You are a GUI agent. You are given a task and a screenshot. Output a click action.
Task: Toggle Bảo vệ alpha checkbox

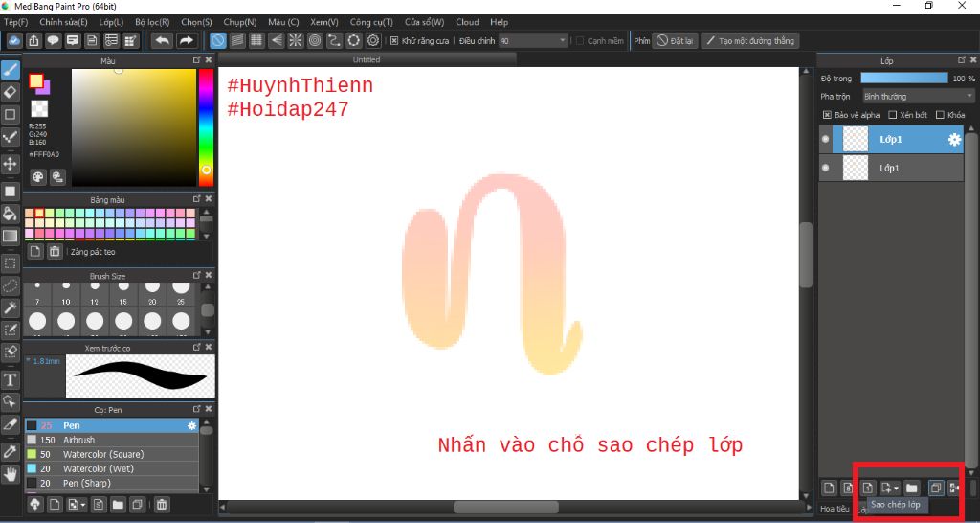827,115
